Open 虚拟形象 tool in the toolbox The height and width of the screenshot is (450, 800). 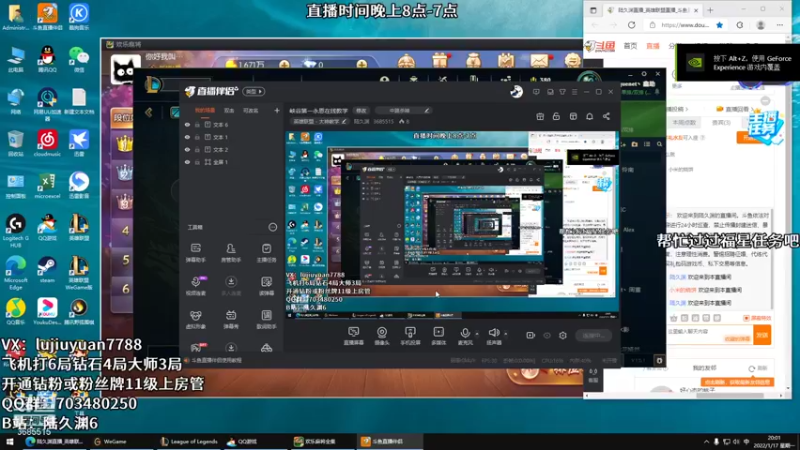(195, 319)
